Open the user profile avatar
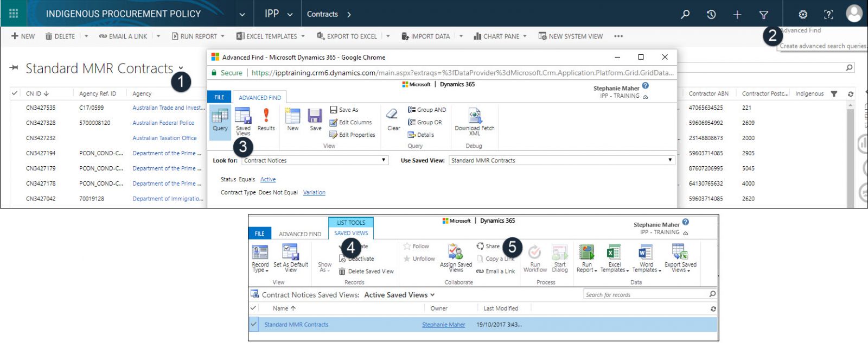Image resolution: width=868 pixels, height=347 pixels. coord(854,14)
